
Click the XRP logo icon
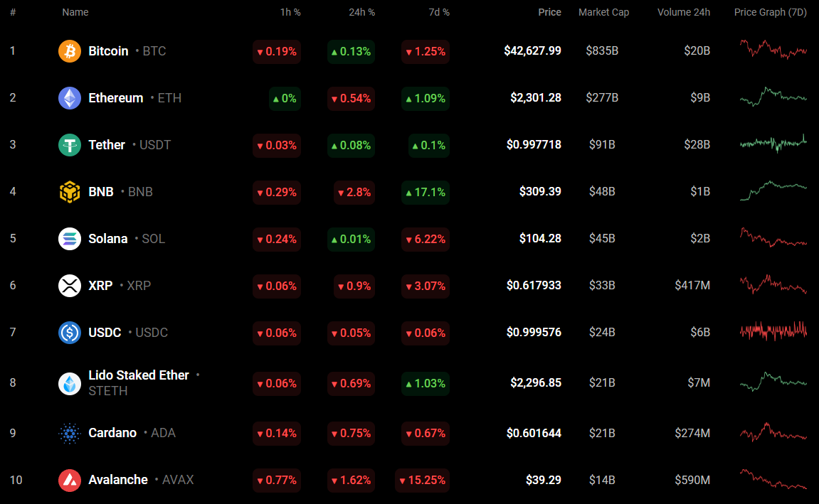(70, 286)
